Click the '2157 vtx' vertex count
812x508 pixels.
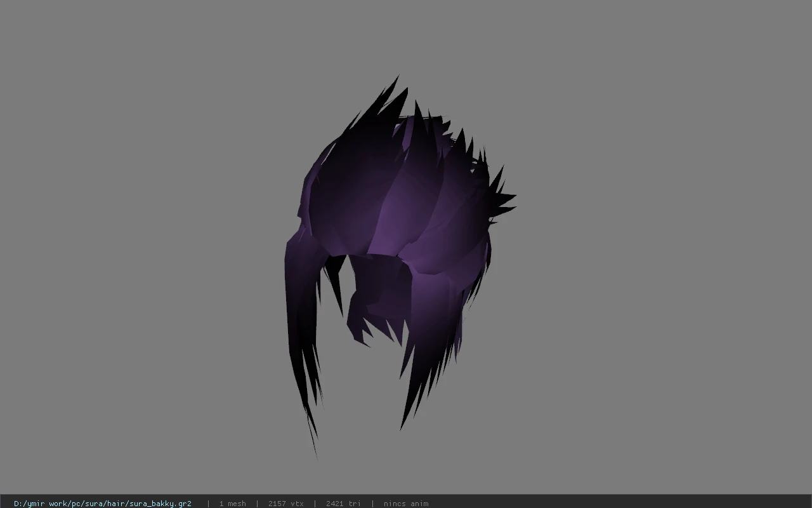(x=285, y=504)
